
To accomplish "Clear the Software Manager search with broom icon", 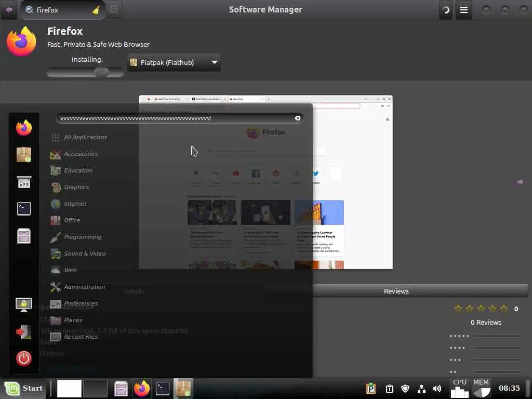I will tap(96, 10).
